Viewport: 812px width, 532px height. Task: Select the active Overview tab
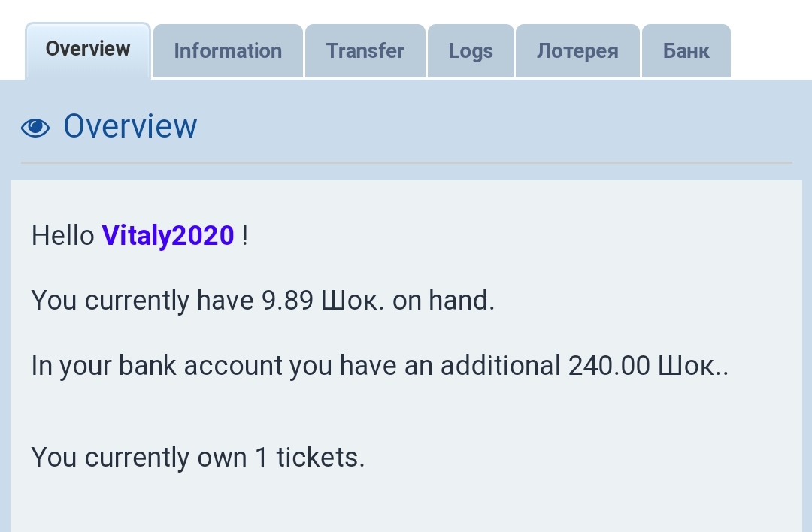(x=88, y=50)
